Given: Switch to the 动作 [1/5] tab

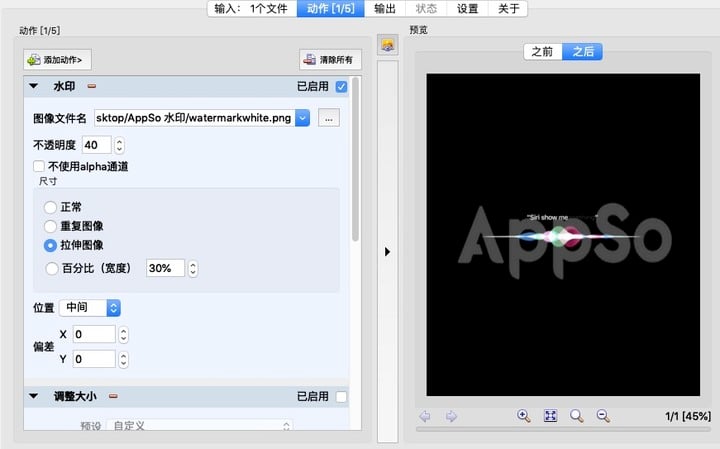Looking at the screenshot, I should pos(331,9).
